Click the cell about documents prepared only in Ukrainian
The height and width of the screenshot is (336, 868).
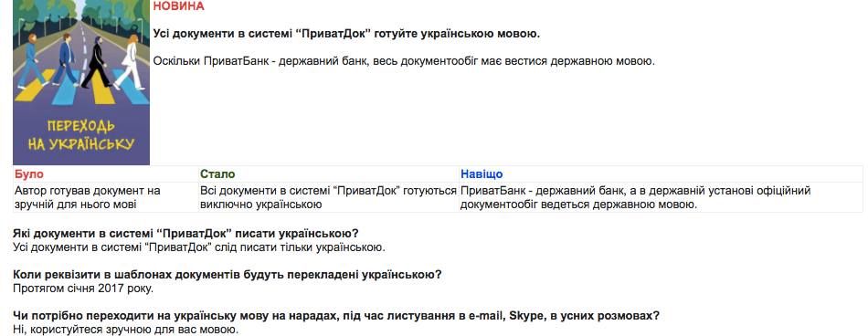point(328,197)
